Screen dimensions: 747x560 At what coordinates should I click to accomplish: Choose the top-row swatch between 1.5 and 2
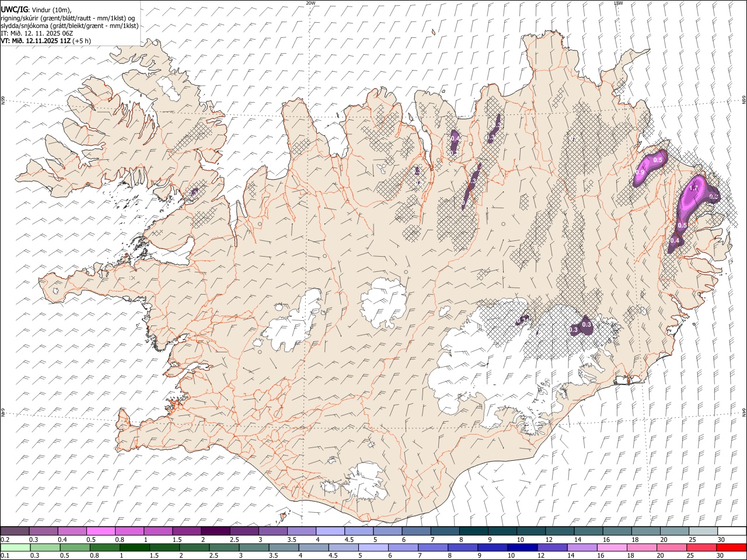186,531
